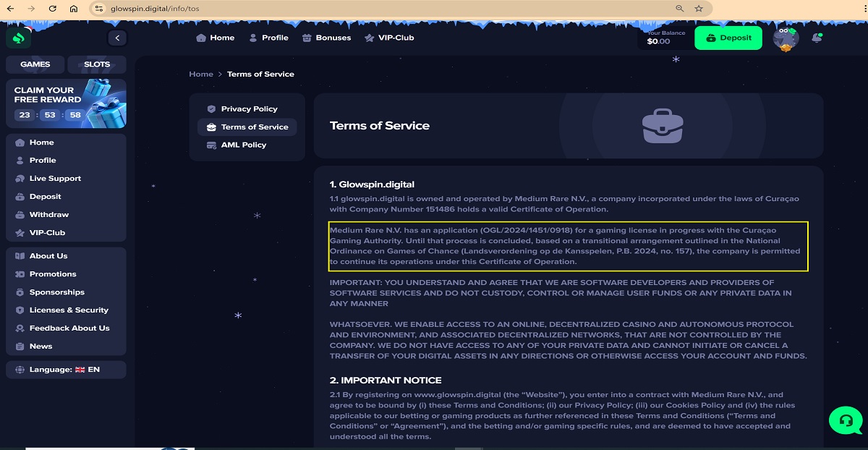This screenshot has height=450, width=868.
Task: Select AML Policy in side menu
Action: coord(243,145)
